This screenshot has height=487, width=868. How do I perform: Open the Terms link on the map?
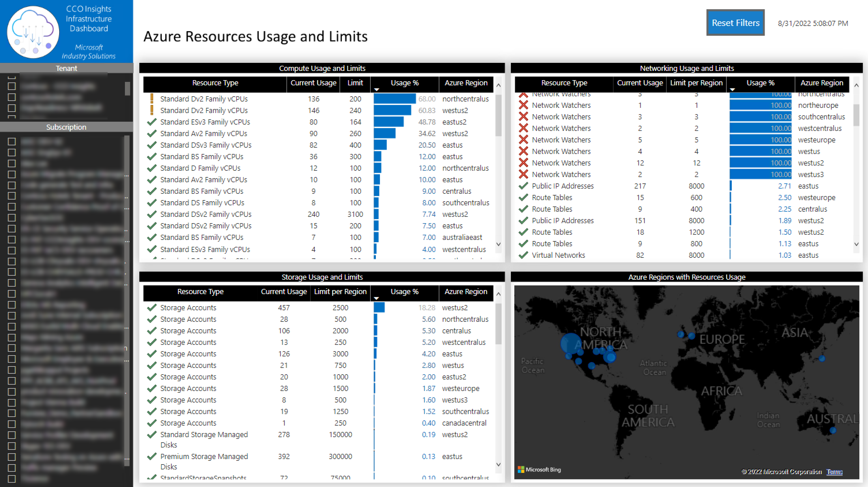click(834, 471)
